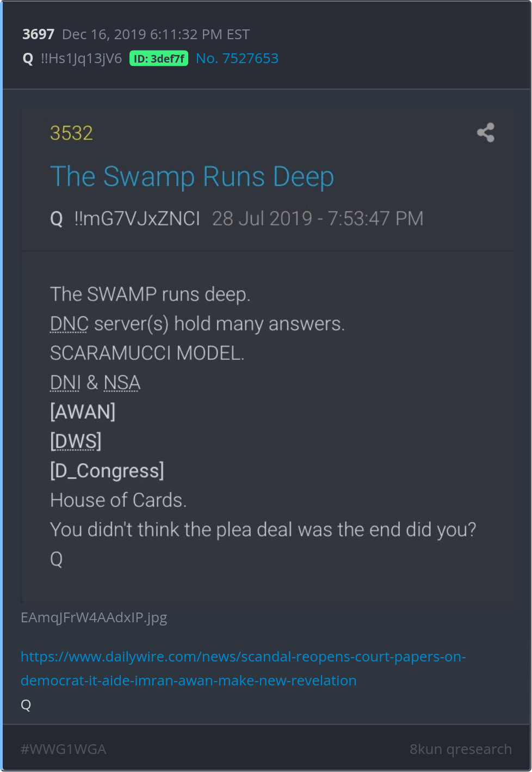Click the [DWS] abbreviation
The image size is (532, 772).
76,441
